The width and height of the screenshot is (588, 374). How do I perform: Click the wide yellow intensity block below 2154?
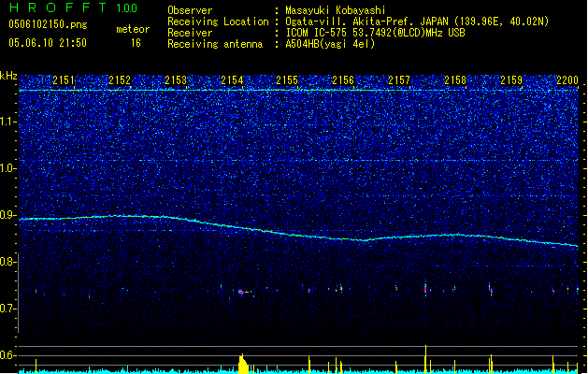243,364
